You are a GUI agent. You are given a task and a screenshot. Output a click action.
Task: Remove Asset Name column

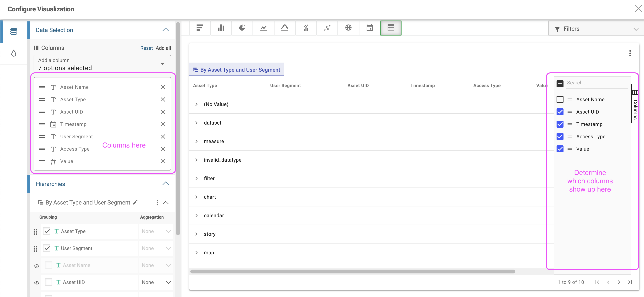click(163, 87)
